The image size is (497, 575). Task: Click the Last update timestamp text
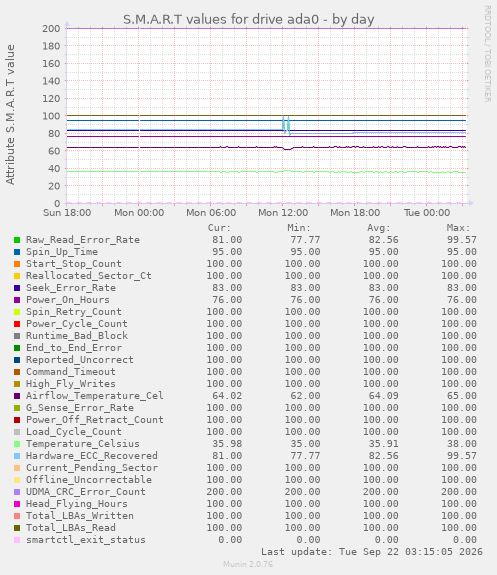click(x=372, y=552)
